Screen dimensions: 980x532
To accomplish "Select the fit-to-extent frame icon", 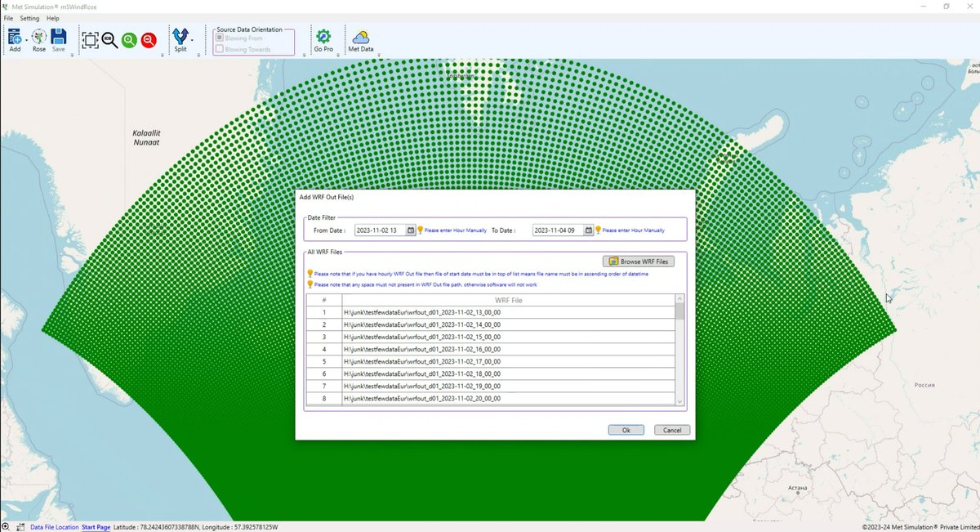I will 90,39.
